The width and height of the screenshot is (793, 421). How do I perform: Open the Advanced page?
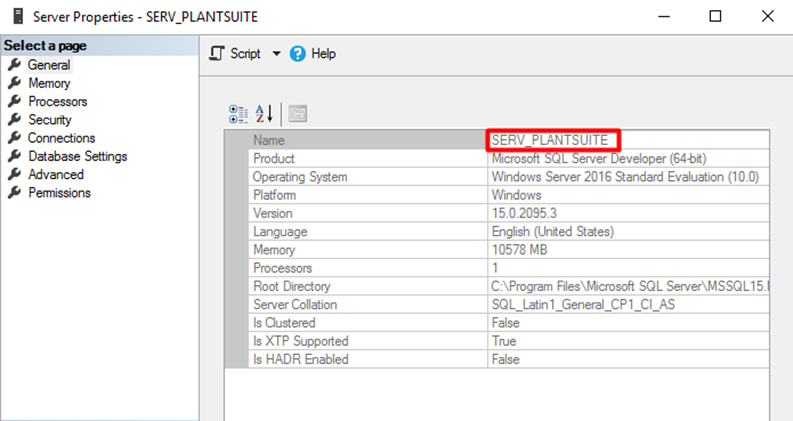point(56,174)
